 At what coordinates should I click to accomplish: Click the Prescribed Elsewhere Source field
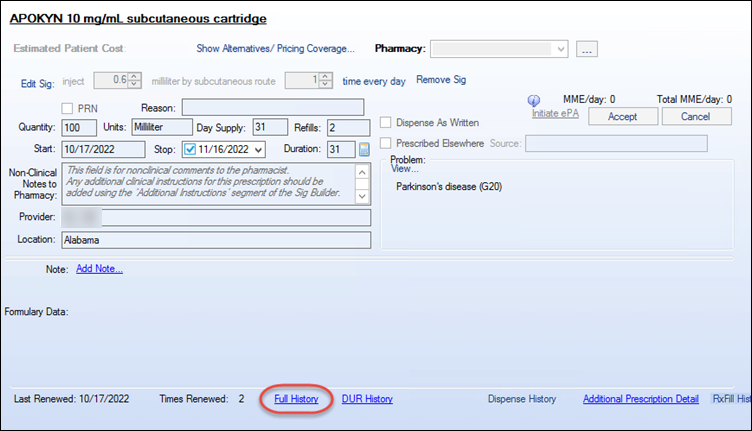(x=616, y=143)
